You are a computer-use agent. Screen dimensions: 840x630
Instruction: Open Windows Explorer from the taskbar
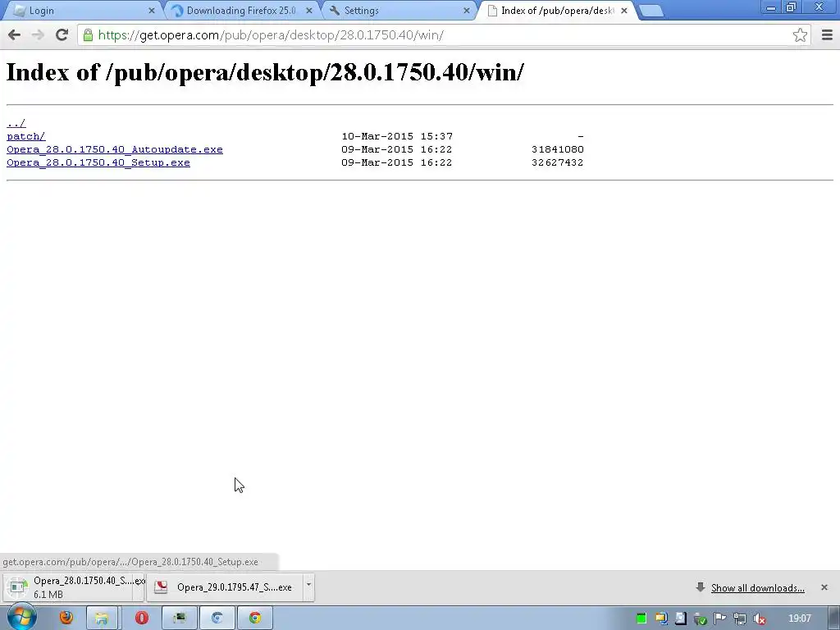point(102,619)
